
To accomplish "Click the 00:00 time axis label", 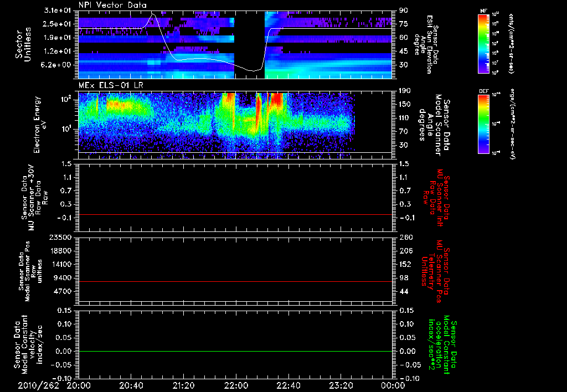I will coord(393,385).
